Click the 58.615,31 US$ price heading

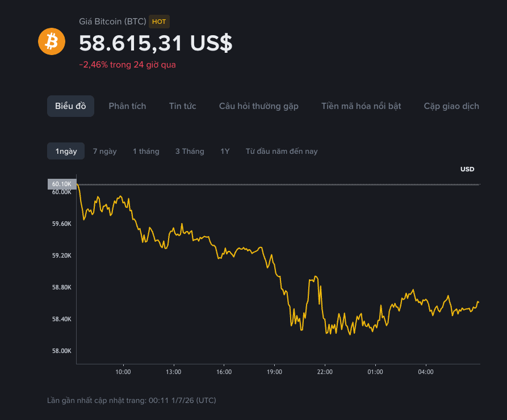156,43
